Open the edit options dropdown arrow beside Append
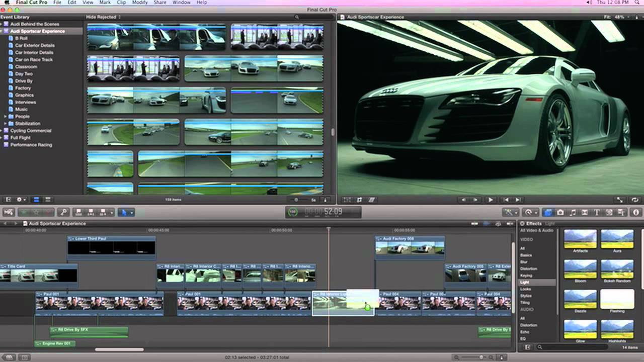The image size is (644, 362). (x=112, y=212)
